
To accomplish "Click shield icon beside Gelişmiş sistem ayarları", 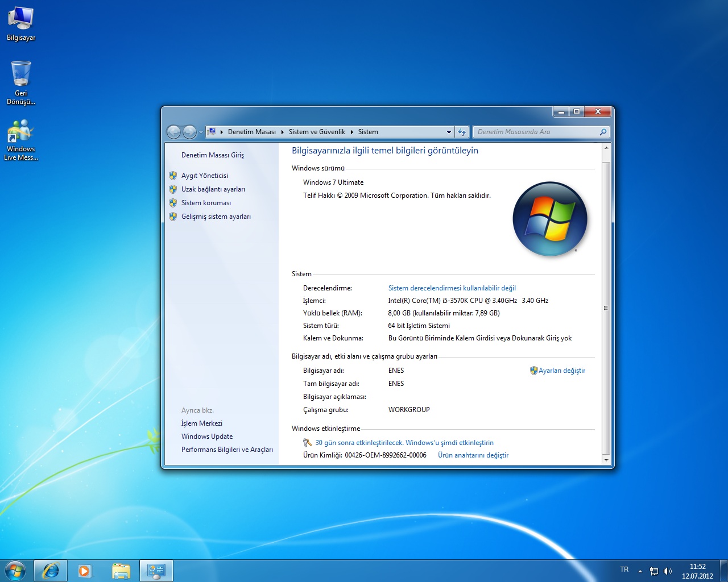I will point(173,217).
